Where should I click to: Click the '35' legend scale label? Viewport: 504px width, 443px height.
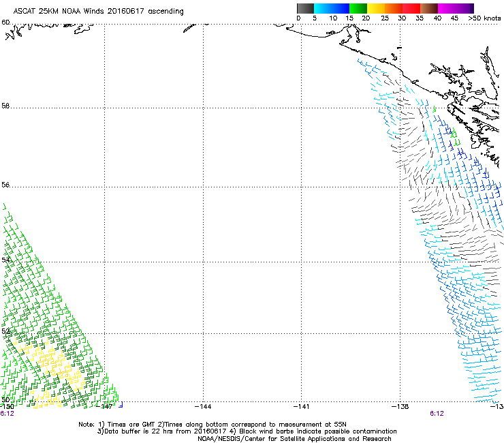pyautogui.click(x=420, y=18)
